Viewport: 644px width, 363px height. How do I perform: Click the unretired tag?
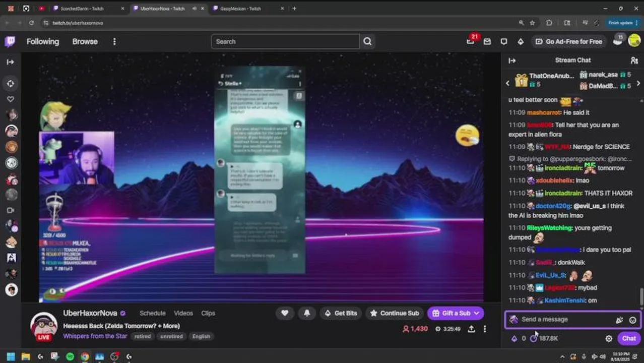point(171,336)
